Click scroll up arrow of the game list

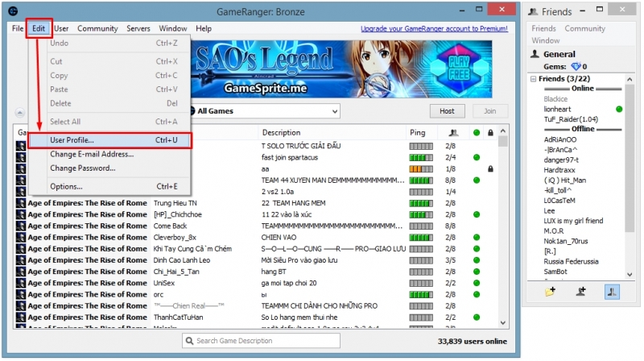[x=503, y=131]
